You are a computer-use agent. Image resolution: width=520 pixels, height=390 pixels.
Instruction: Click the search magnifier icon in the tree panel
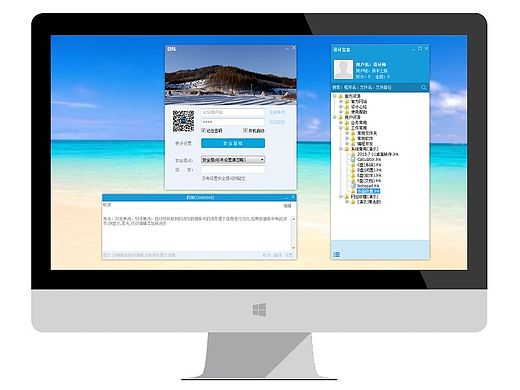pyautogui.click(x=423, y=87)
